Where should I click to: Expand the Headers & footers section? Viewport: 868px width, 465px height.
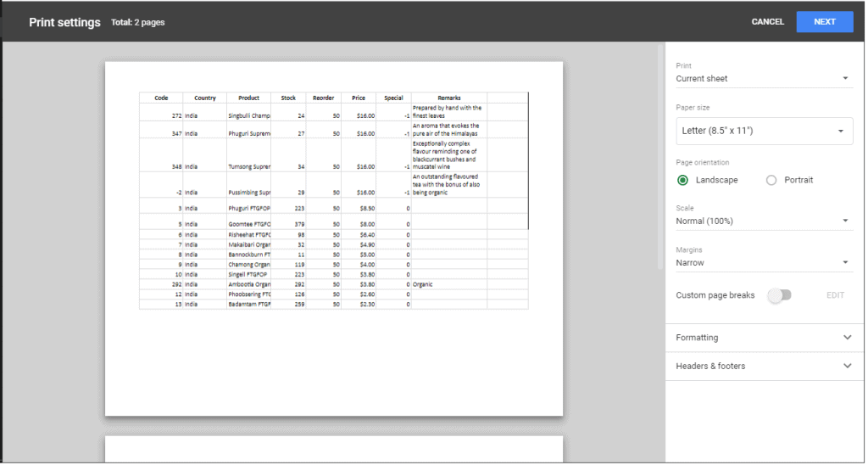pyautogui.click(x=765, y=366)
